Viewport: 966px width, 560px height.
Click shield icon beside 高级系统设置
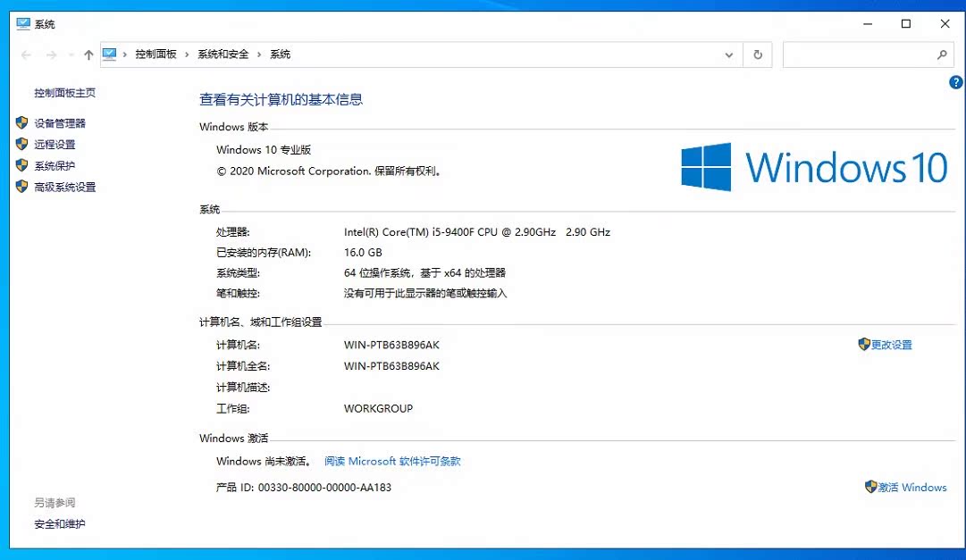[x=21, y=186]
